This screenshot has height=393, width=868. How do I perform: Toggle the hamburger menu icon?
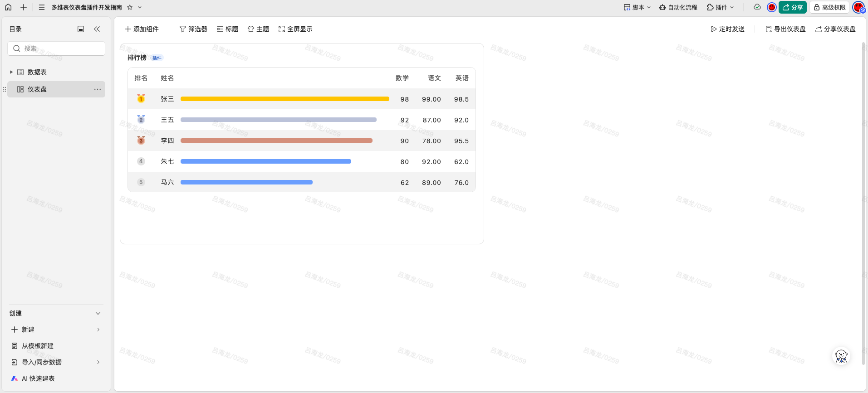(x=41, y=7)
